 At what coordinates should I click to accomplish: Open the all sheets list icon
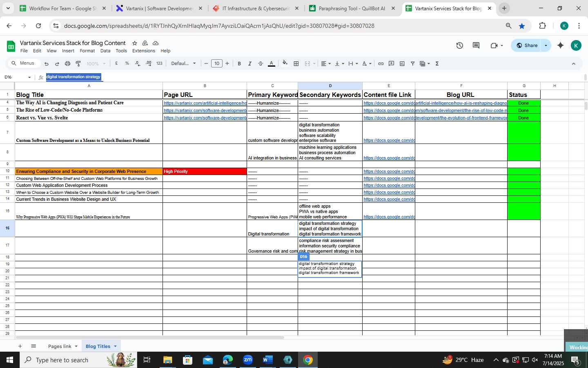(x=33, y=346)
